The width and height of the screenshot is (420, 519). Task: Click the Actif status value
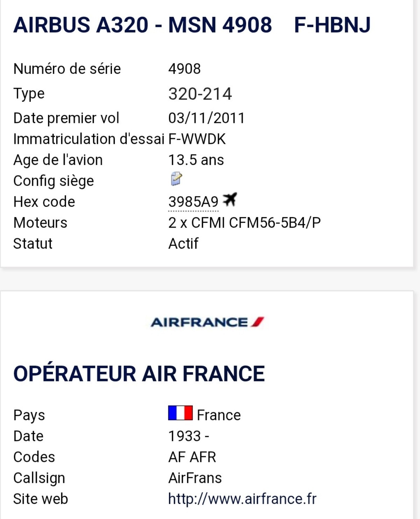[x=183, y=243]
